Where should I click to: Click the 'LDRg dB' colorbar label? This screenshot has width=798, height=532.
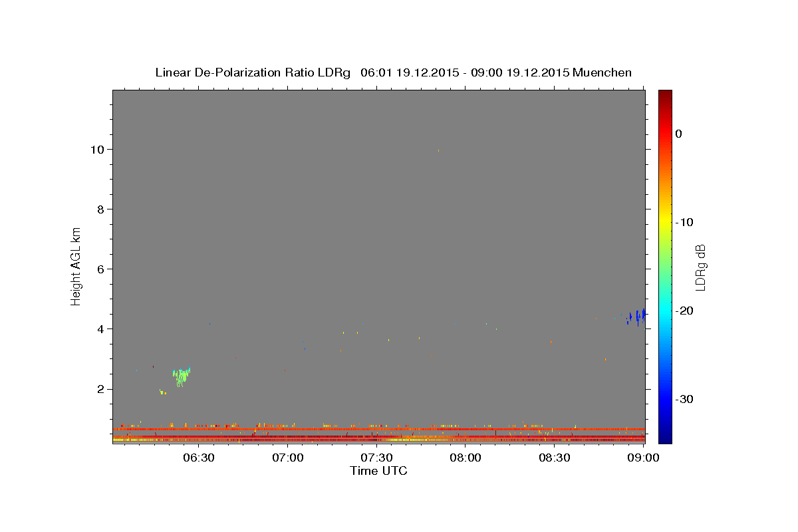click(700, 267)
